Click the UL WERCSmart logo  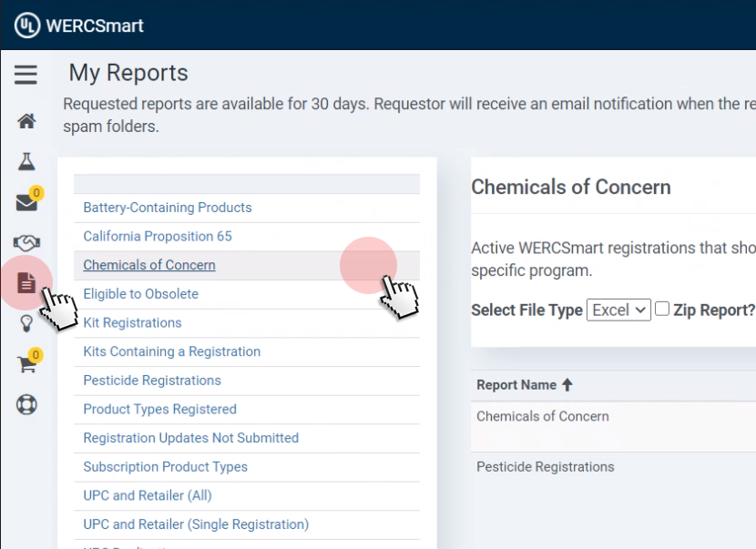(x=79, y=25)
